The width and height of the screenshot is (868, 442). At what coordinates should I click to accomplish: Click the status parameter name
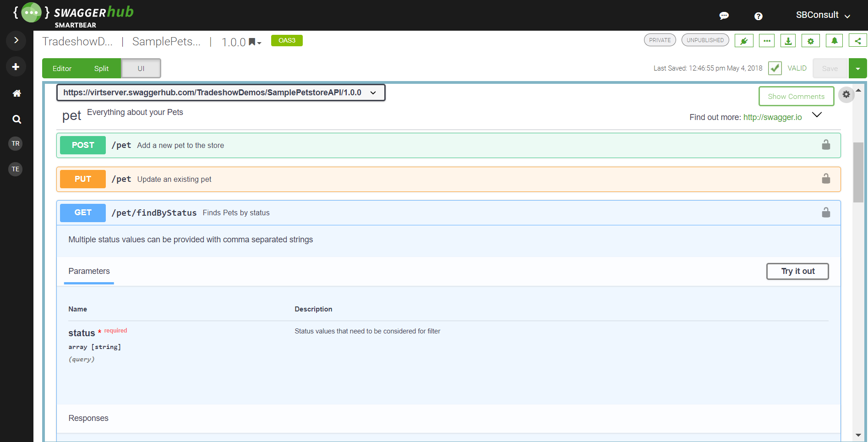pyautogui.click(x=82, y=333)
